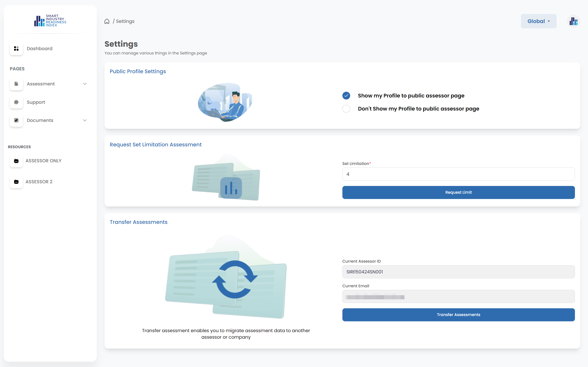The height and width of the screenshot is (367, 588).
Task: Open the user profile avatar
Action: tap(574, 21)
